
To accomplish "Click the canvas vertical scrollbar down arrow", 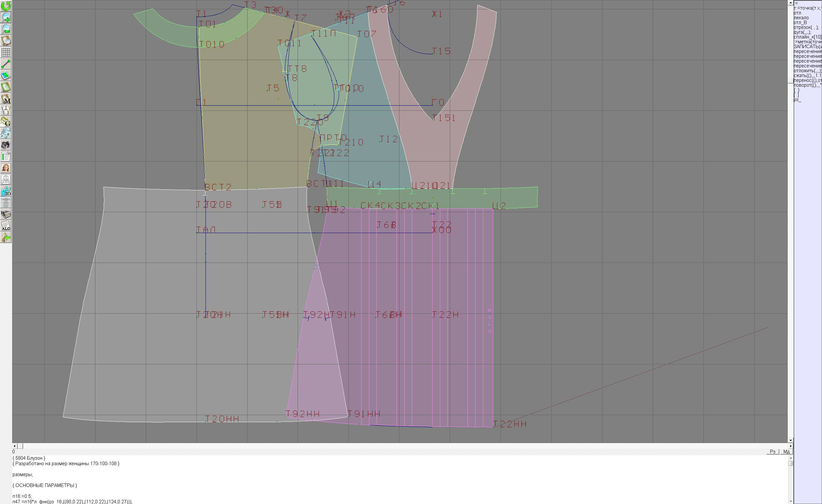I will click(x=790, y=441).
